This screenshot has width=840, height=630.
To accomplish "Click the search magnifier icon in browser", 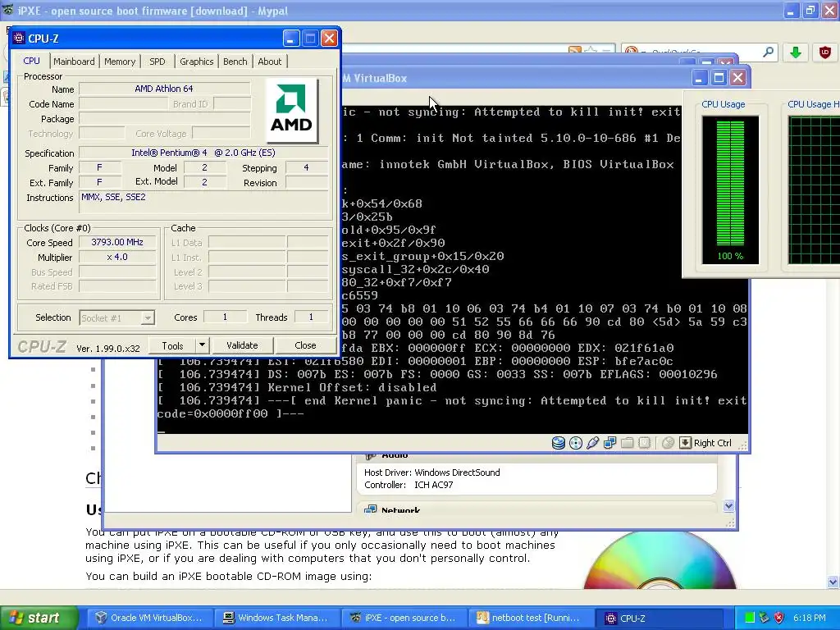I will coord(768,52).
